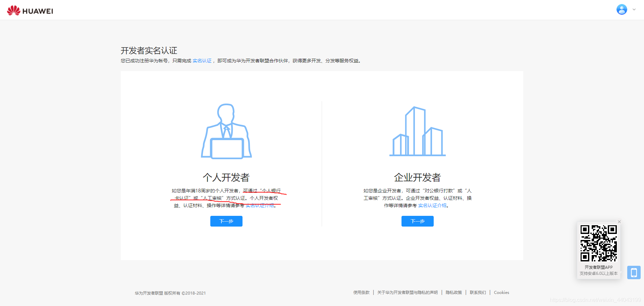
Task: Click 华为开发者联盟 版权所有 copyright text
Action: click(170, 293)
